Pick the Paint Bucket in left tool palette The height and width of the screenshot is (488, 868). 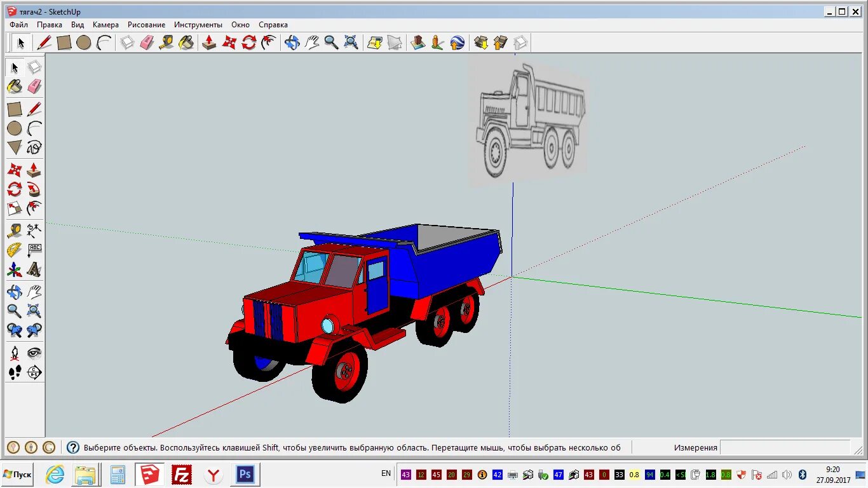pyautogui.click(x=15, y=87)
